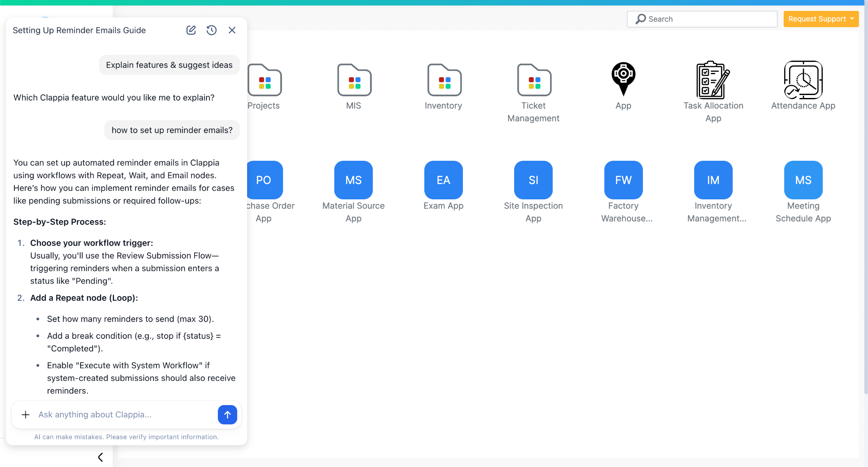Click the blue send arrow button
Screen dimensions: 868x467
(x=227, y=414)
